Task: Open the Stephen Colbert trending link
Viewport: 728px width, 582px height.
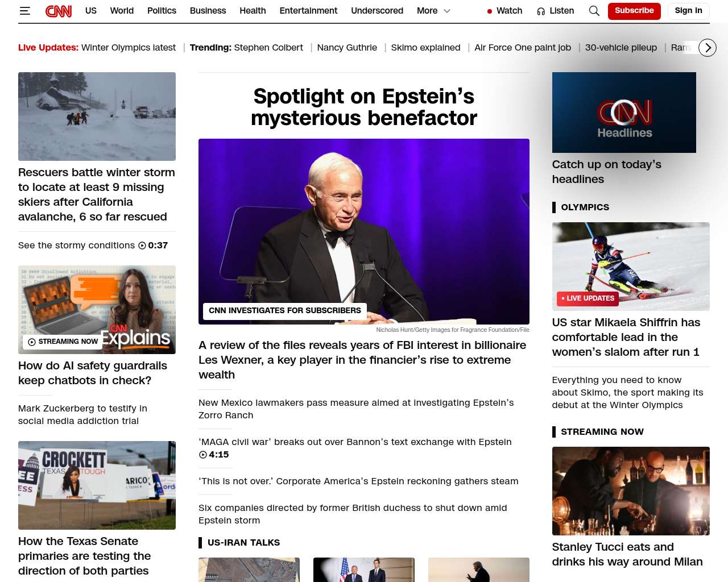Action: tap(268, 48)
